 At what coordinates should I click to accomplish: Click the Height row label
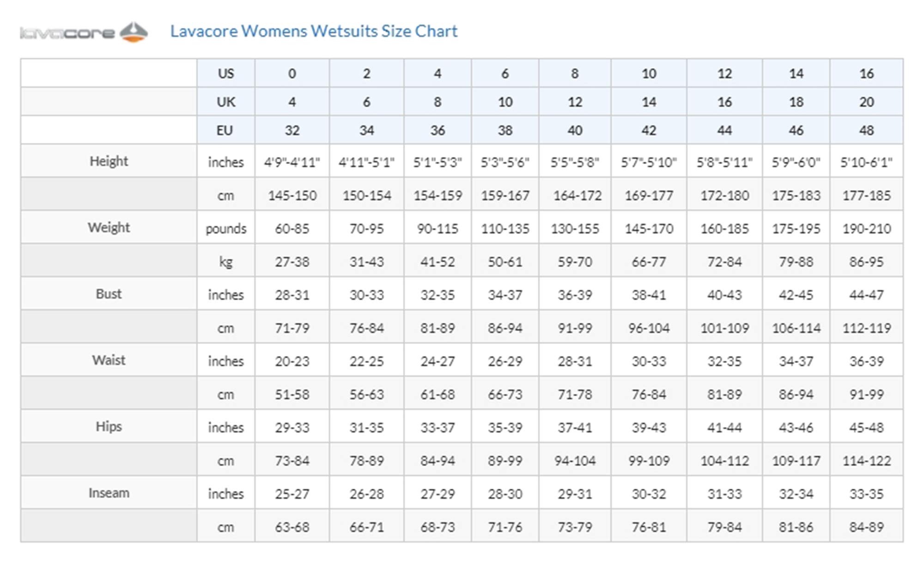point(109,161)
